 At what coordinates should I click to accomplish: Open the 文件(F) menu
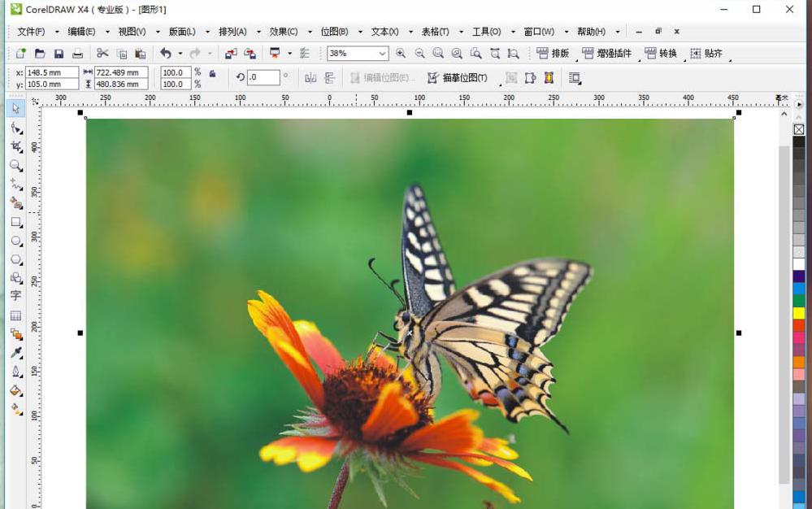(x=31, y=32)
